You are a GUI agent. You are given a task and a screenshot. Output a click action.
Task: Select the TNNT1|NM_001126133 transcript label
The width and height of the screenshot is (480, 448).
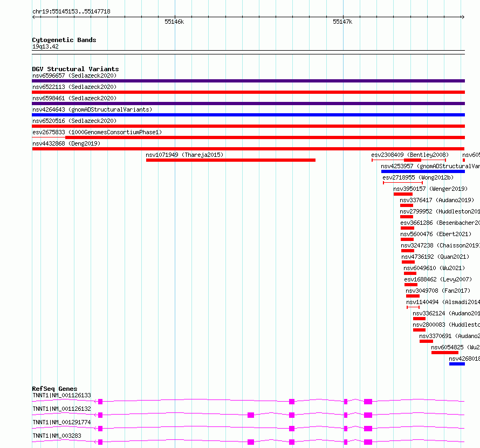61,395
